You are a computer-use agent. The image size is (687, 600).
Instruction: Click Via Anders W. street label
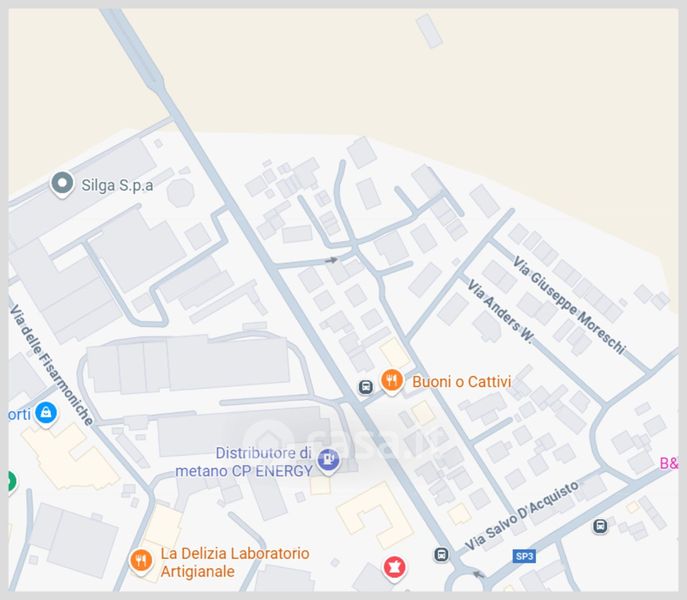click(501, 312)
